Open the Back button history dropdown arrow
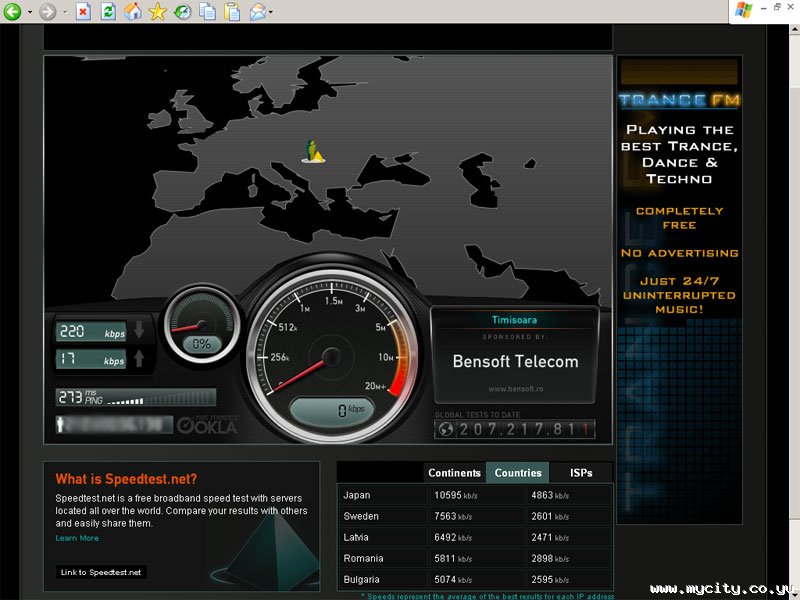Viewport: 800px width, 600px height. pos(30,12)
